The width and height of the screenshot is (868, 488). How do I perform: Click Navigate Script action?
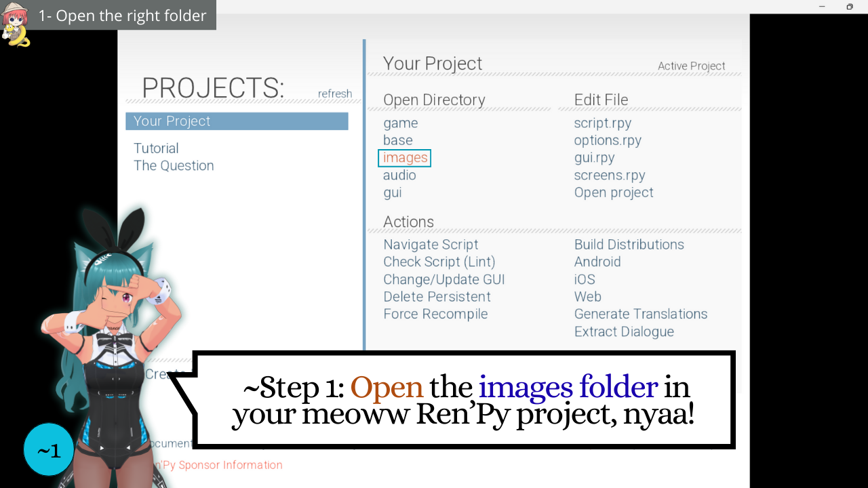point(431,245)
